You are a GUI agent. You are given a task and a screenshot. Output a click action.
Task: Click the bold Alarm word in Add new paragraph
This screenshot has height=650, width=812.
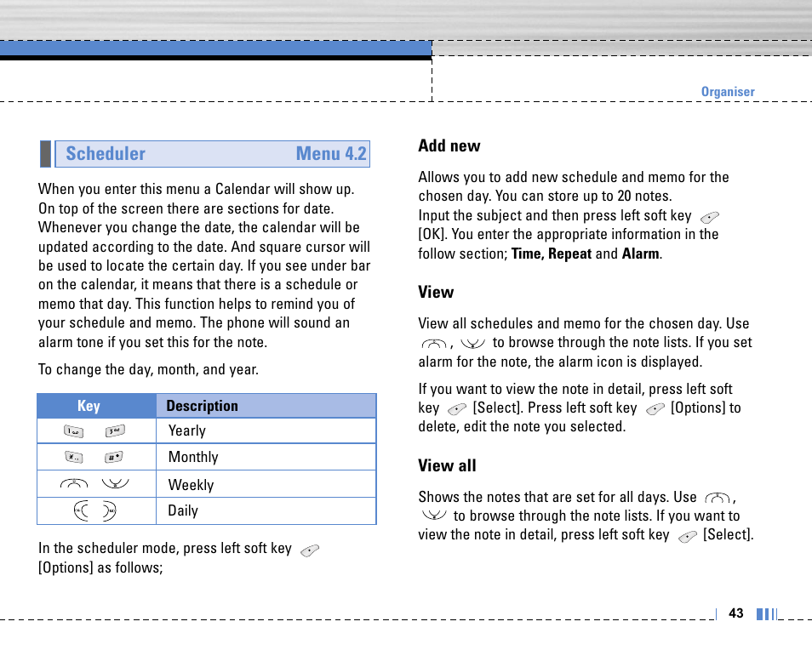tap(641, 254)
